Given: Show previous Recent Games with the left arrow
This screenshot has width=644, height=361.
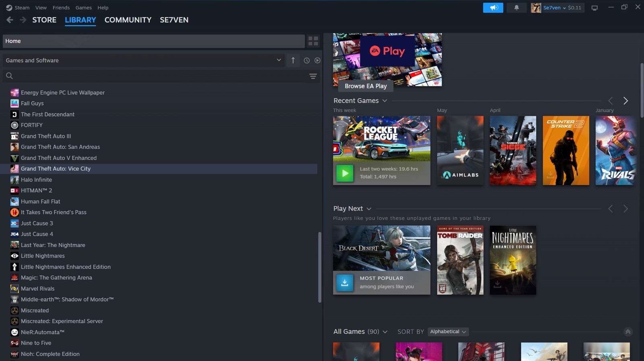Looking at the screenshot, I should point(611,101).
